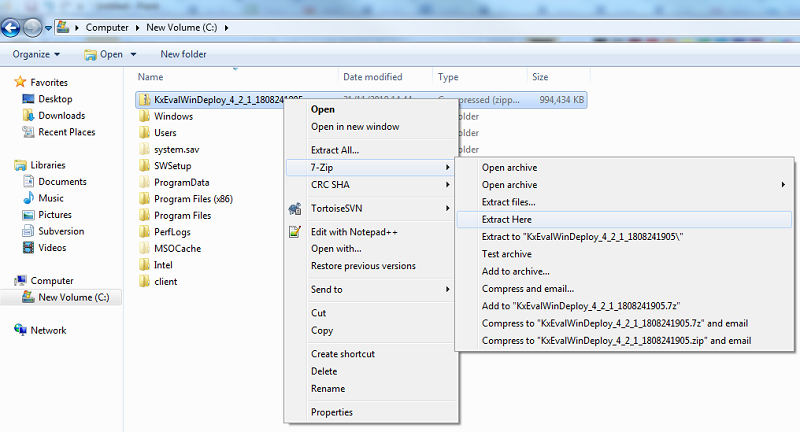The image size is (800, 432).
Task: Sort by the Name column header
Action: (151, 77)
